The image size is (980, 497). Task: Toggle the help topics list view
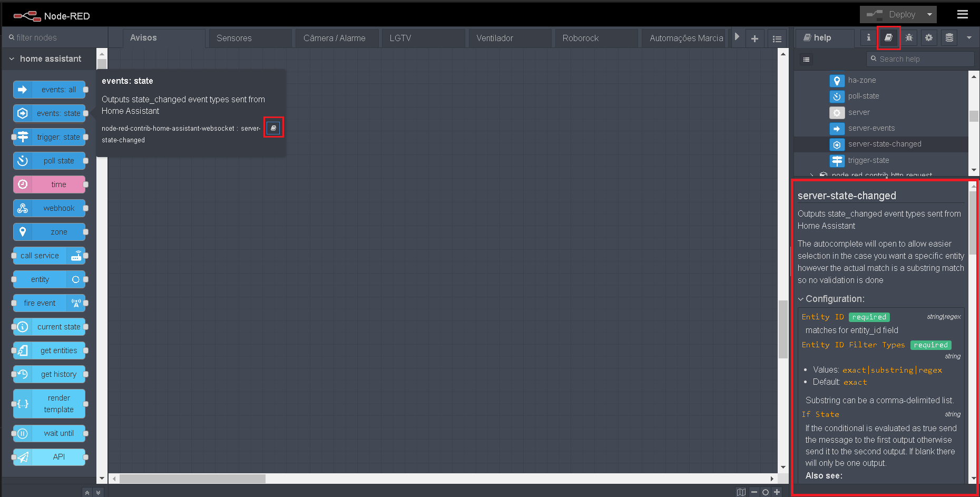(x=806, y=60)
